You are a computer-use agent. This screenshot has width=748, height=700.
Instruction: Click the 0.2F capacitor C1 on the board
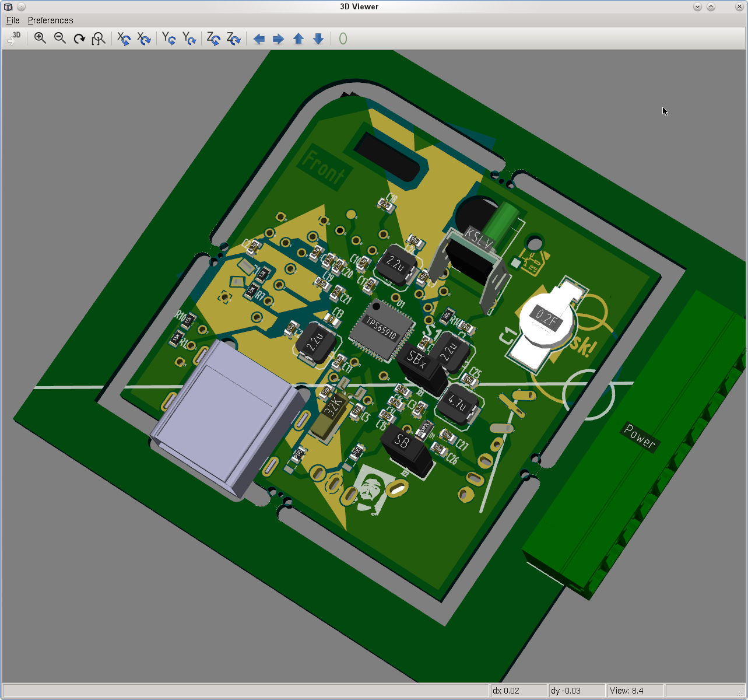547,321
